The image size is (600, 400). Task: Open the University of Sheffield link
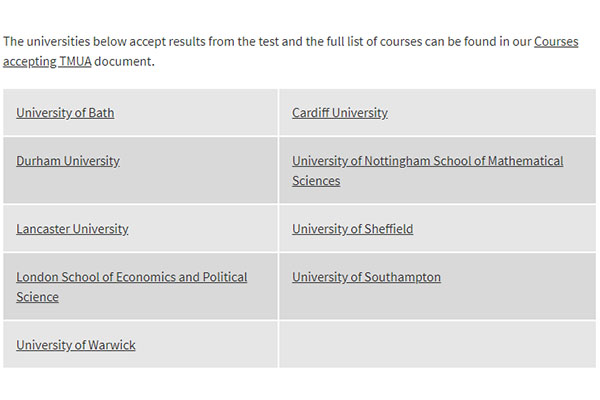(x=352, y=229)
